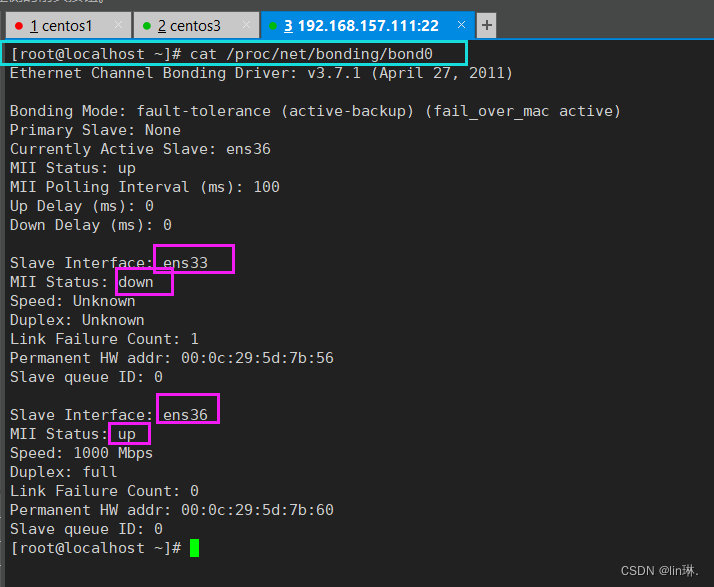Viewport: 714px width, 587px height.
Task: Click the green status dot on 192.168.157.111:22 tab
Action: click(x=273, y=26)
